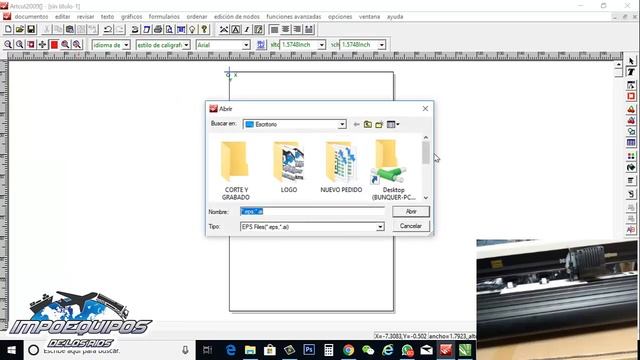640x360 pixels.
Task: Click the undo arrow icon in toolbar
Action: [x=108, y=29]
